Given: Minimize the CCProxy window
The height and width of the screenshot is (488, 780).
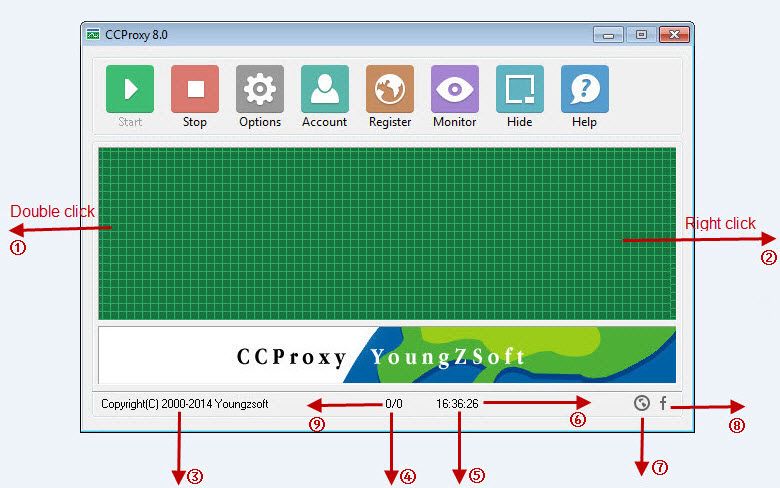Looking at the screenshot, I should coord(608,34).
